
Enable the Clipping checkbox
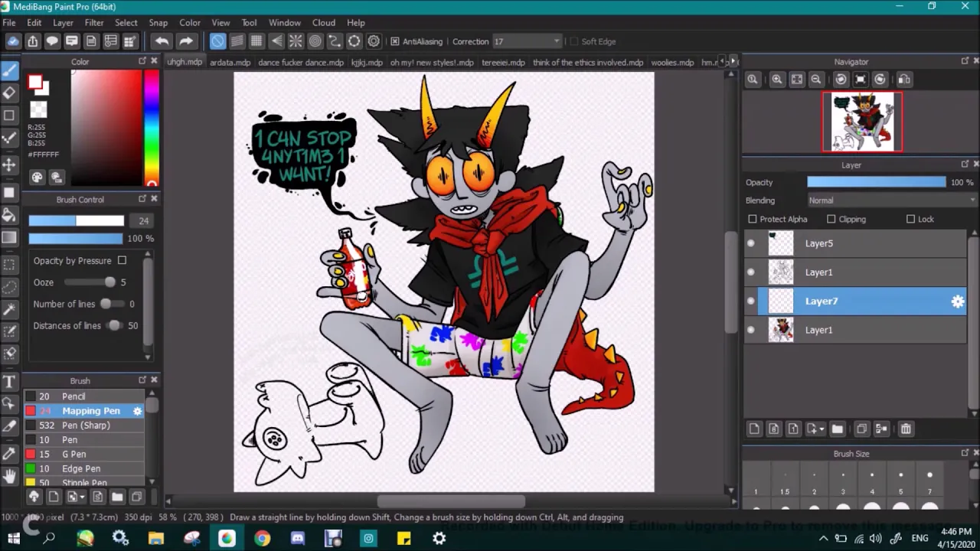[831, 220]
